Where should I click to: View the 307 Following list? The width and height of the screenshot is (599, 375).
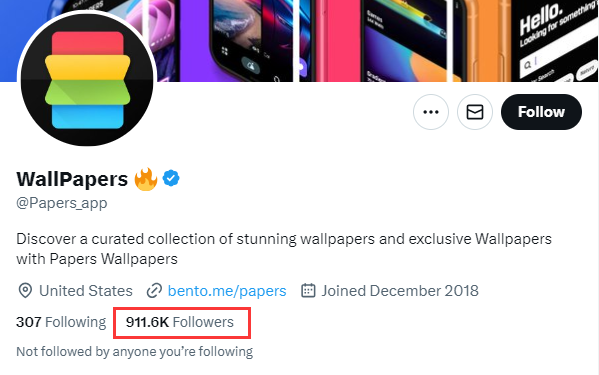[x=61, y=322]
